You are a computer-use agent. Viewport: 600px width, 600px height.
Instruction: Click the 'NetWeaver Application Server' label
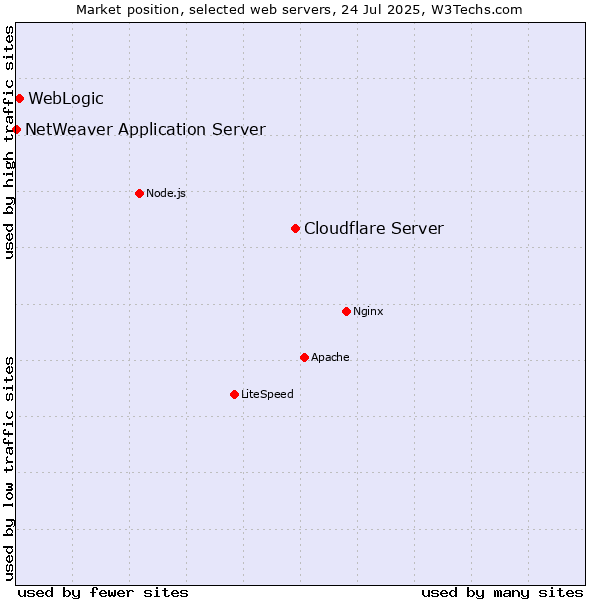click(x=145, y=130)
